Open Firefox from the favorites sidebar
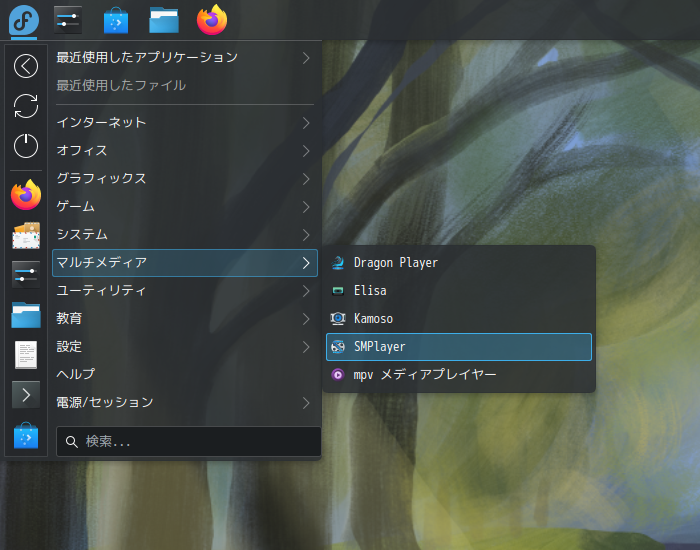 pos(26,195)
